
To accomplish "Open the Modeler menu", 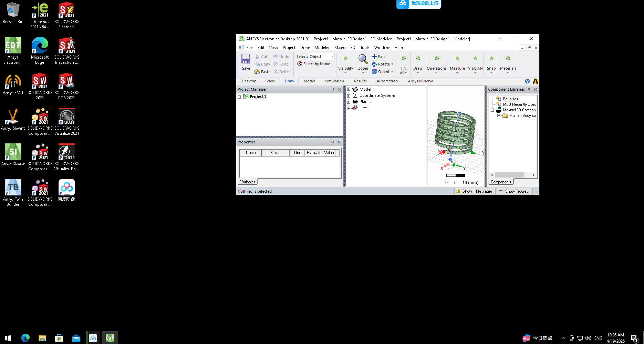I will pos(322,48).
